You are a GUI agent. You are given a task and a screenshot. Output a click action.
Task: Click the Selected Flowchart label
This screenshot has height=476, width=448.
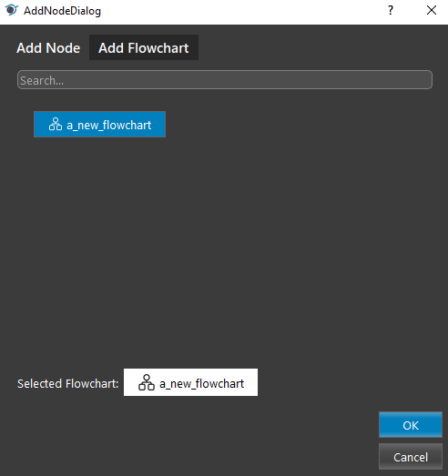point(68,384)
